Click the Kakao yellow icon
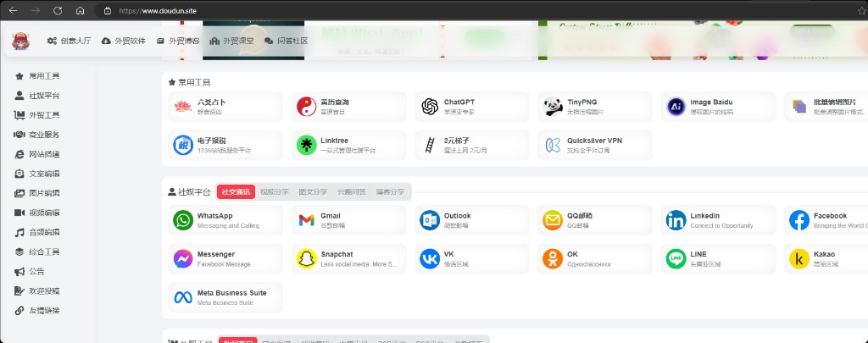The width and height of the screenshot is (868, 343). pyautogui.click(x=799, y=259)
